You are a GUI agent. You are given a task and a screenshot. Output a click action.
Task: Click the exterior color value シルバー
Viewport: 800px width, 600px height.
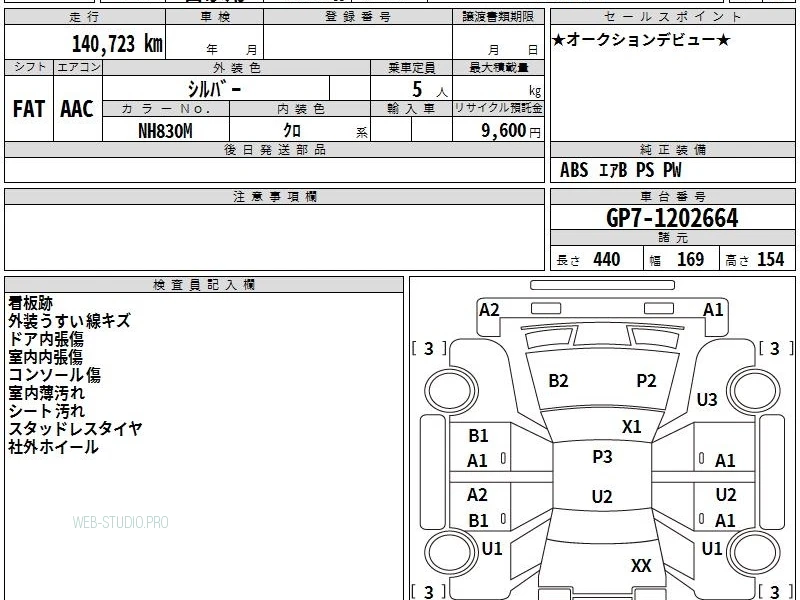point(215,89)
